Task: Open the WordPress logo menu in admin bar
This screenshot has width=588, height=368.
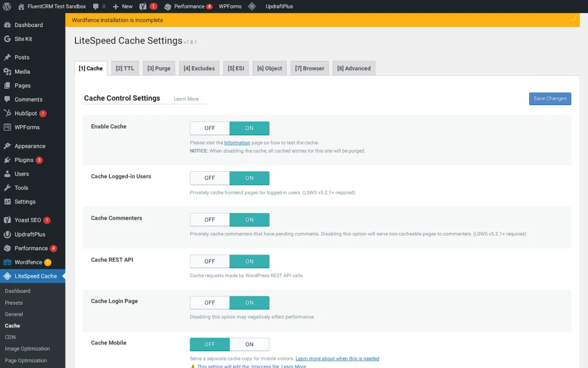Action: 7,6
